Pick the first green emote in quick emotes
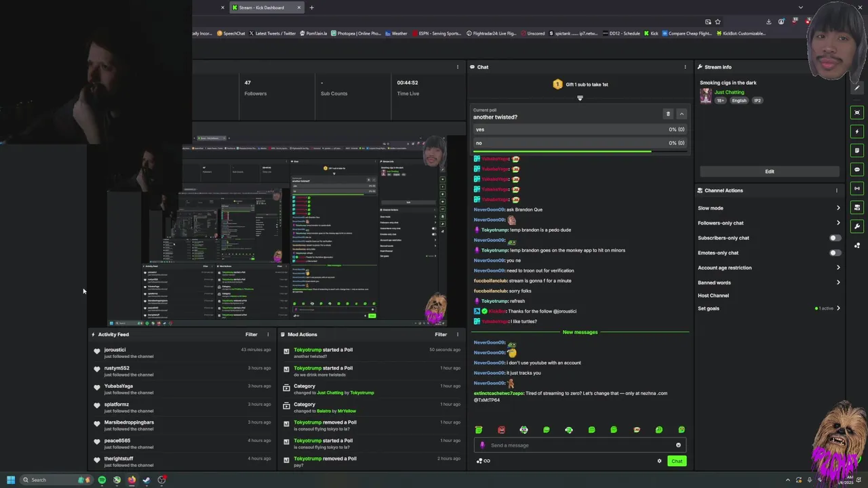This screenshot has width=868, height=488. [x=479, y=430]
